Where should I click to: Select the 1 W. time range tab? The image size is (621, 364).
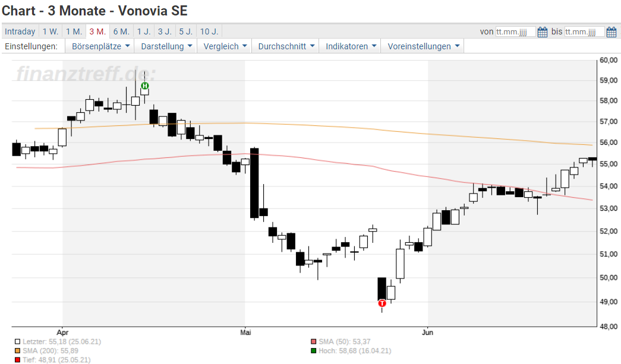point(51,31)
